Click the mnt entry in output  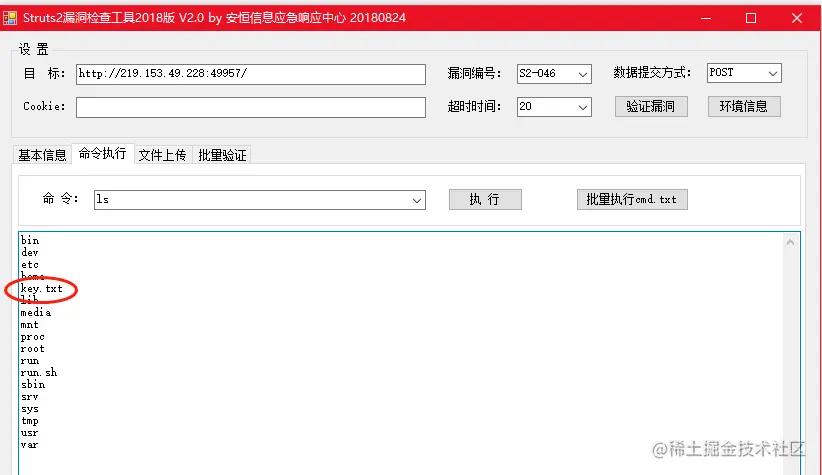click(x=30, y=325)
